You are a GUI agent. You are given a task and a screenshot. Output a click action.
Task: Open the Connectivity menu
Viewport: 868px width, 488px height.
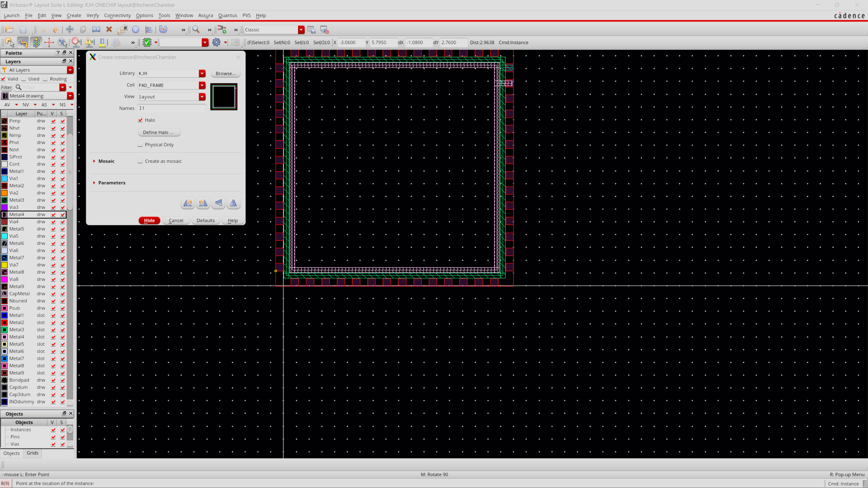click(117, 15)
